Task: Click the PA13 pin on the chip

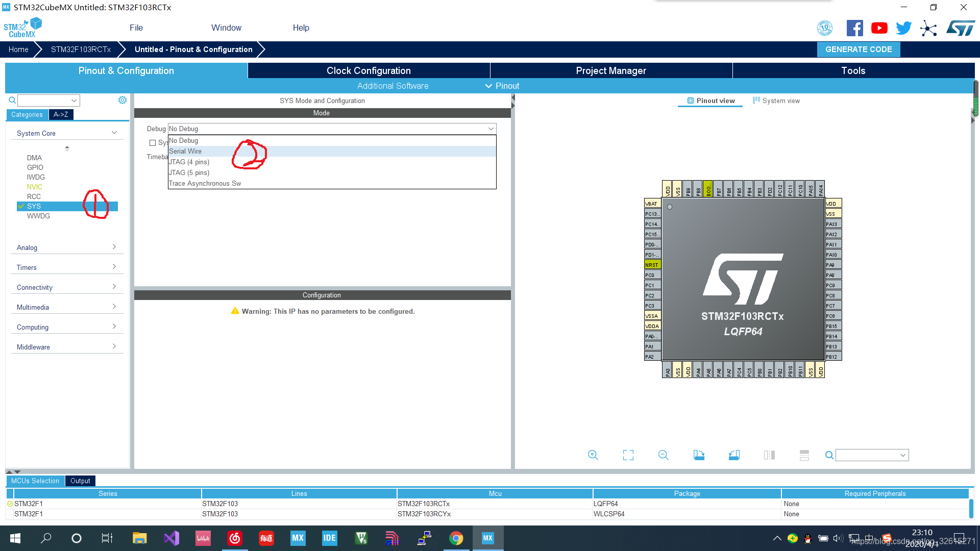Action: coord(834,224)
